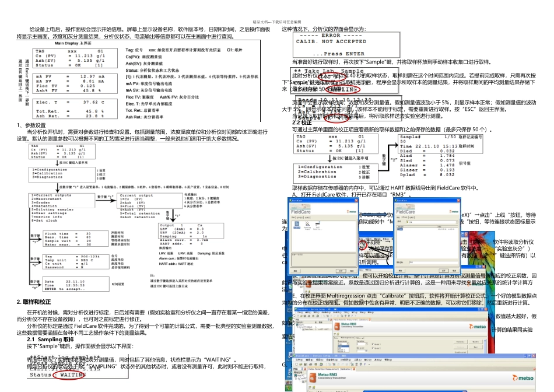The height and width of the screenshot is (392, 554).
Task: Click the "HART addr. = 0" line
Action: point(181,244)
